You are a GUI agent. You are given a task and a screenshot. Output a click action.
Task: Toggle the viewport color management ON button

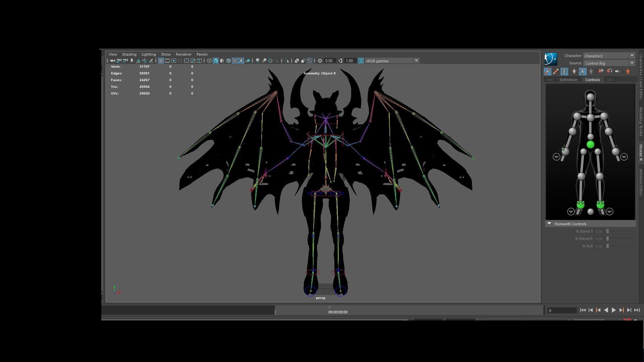(x=361, y=61)
